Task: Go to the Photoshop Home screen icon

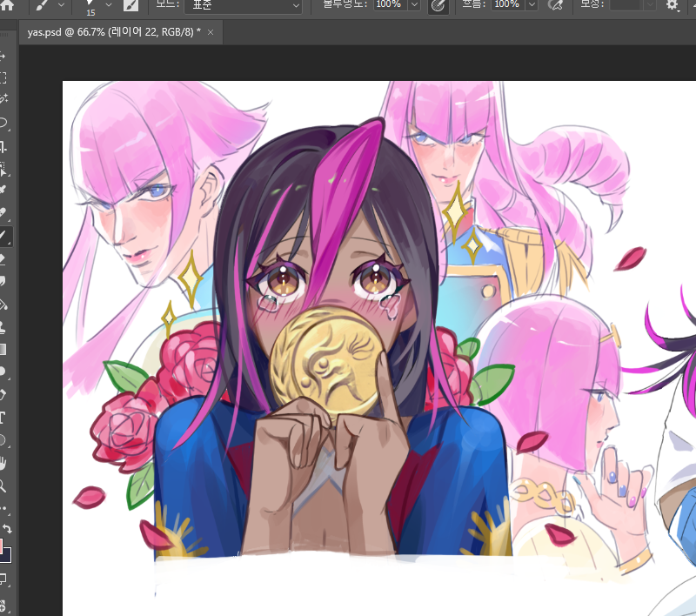Action: click(8, 4)
